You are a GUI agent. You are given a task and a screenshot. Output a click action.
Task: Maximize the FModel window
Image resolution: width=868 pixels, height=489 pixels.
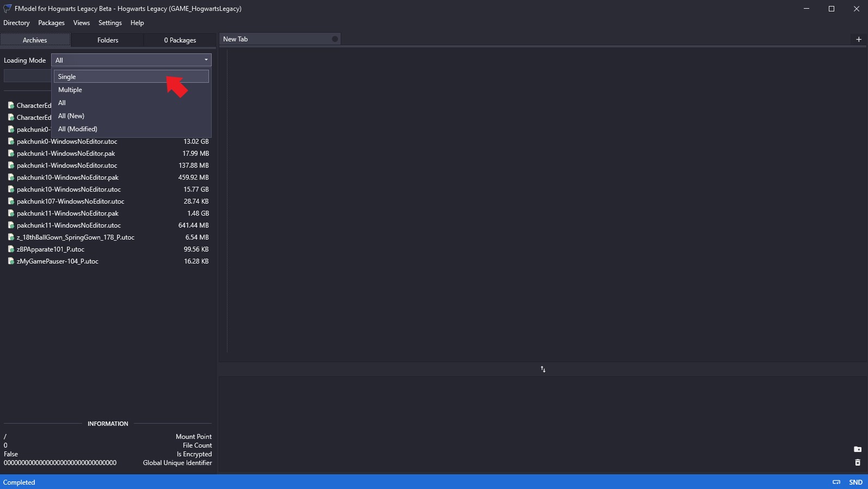tap(832, 8)
